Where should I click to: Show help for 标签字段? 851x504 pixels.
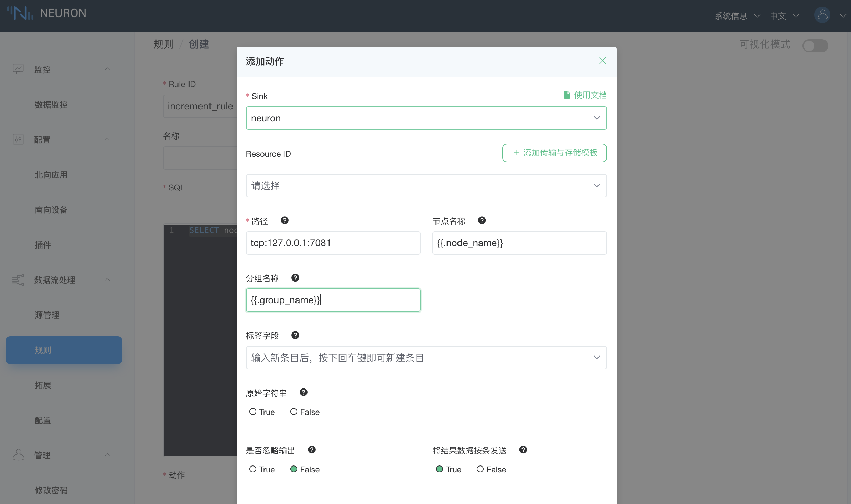[x=295, y=335]
